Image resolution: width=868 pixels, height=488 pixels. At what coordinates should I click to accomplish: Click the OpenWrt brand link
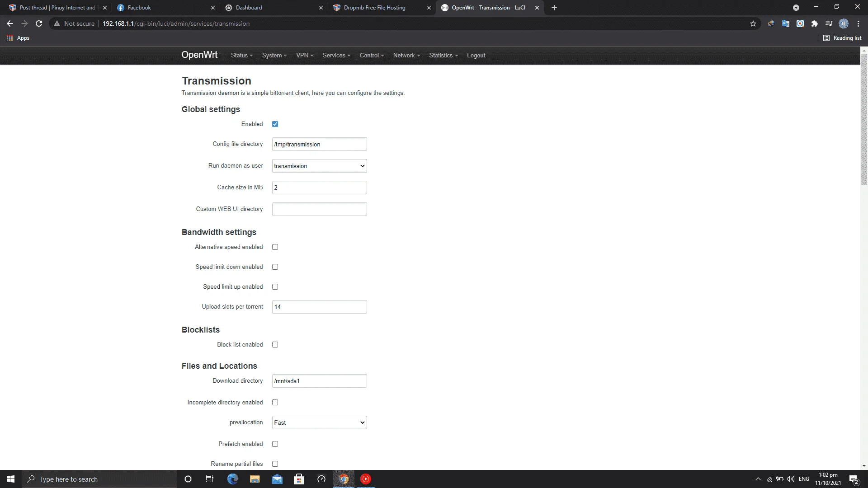pos(199,55)
